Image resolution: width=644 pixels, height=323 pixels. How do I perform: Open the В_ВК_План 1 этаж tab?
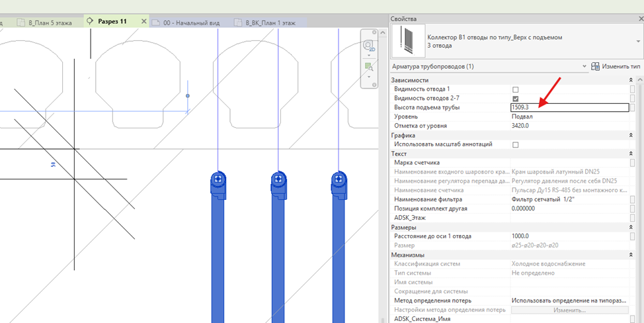point(270,23)
